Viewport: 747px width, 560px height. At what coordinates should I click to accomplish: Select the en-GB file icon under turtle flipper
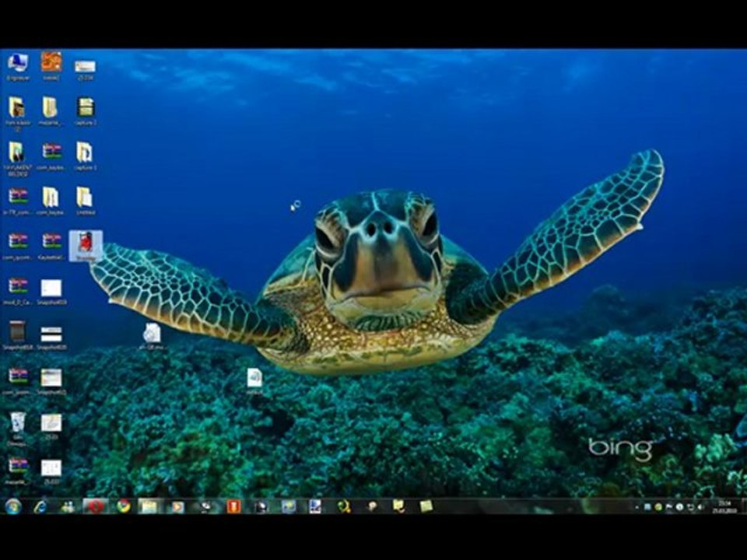[152, 336]
